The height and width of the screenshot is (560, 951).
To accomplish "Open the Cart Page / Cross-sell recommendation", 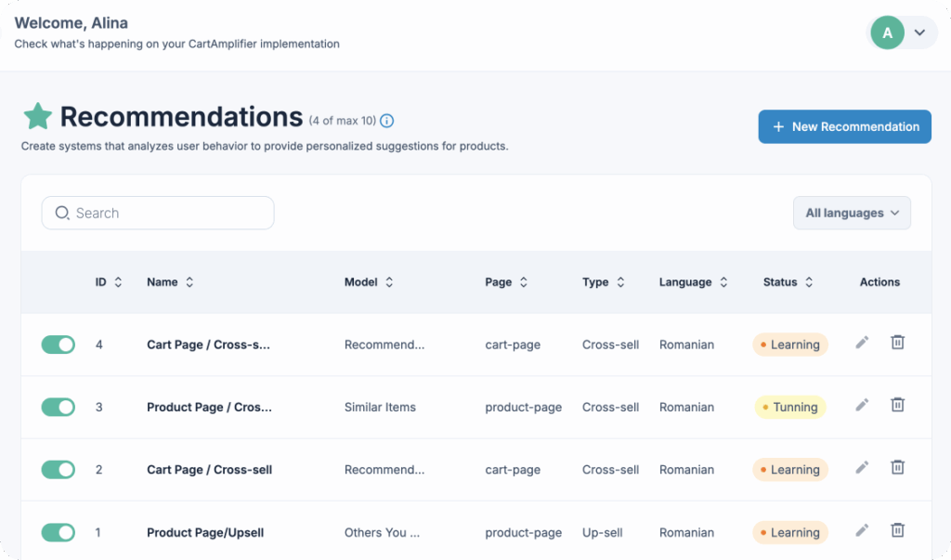I will tap(209, 470).
